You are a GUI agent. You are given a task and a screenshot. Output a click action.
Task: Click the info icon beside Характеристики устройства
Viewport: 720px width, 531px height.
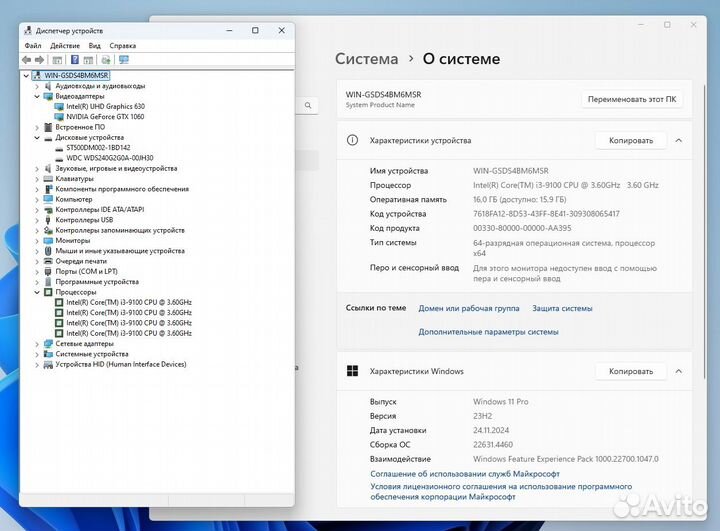[x=352, y=140]
